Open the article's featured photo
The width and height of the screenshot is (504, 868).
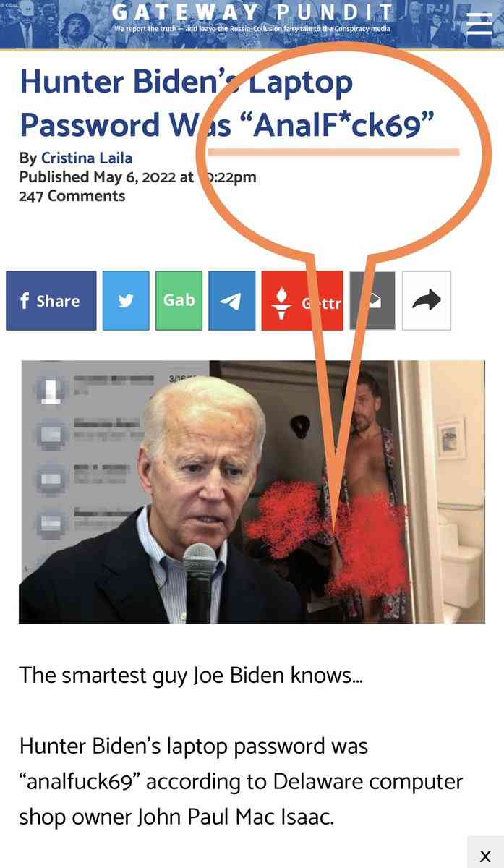252,492
